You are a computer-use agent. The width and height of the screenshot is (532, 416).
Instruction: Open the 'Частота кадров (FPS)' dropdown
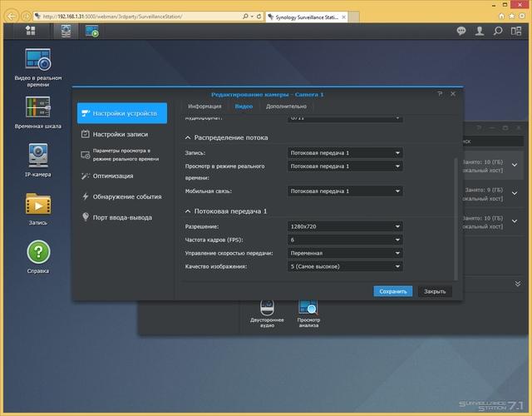tap(345, 240)
